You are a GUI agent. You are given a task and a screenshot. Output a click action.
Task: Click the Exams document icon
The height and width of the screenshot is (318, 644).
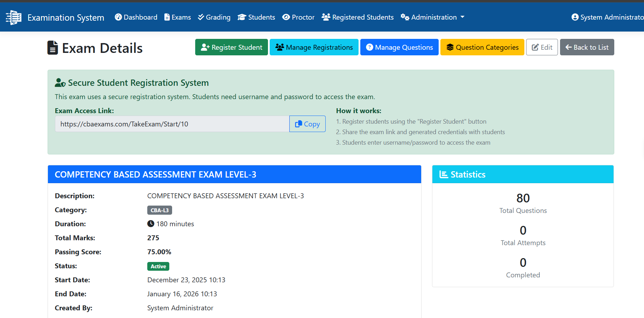[167, 17]
